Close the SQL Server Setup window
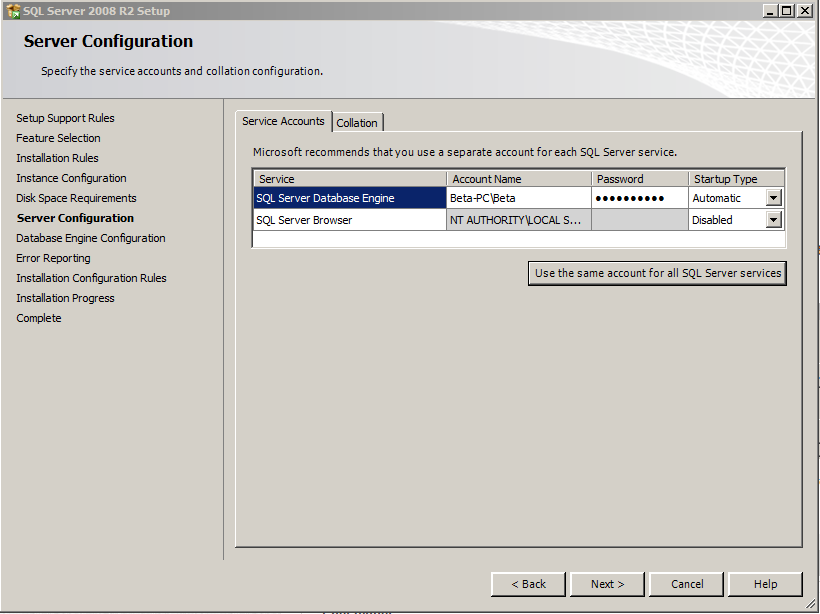The image size is (820, 614). click(x=804, y=10)
